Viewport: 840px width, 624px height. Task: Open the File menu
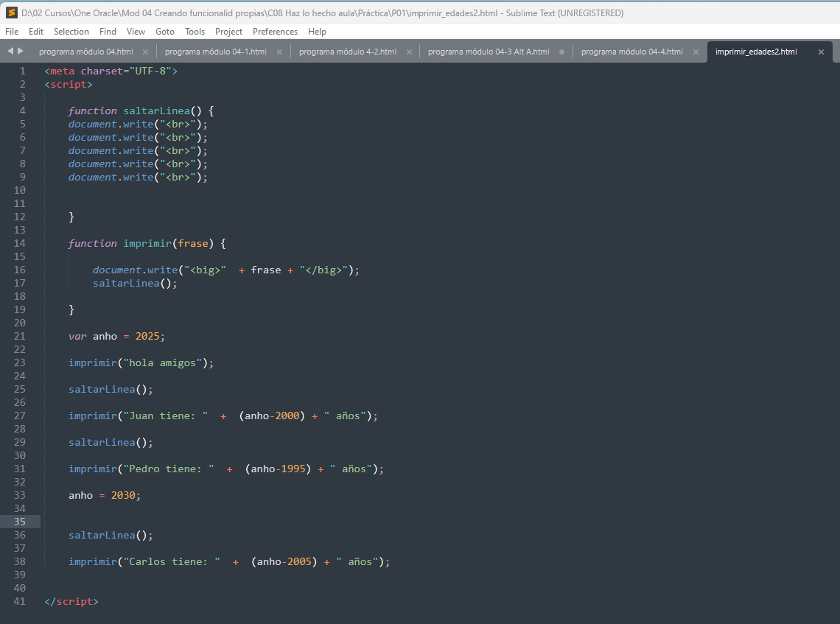pyautogui.click(x=12, y=32)
